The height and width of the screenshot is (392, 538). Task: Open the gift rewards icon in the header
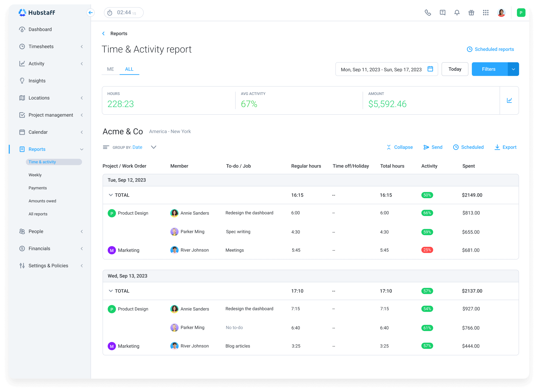(471, 13)
